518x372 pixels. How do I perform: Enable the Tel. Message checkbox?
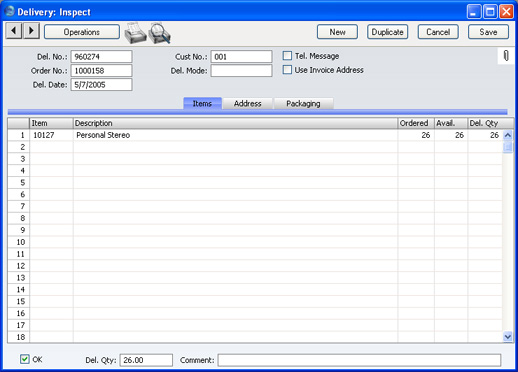coord(287,56)
